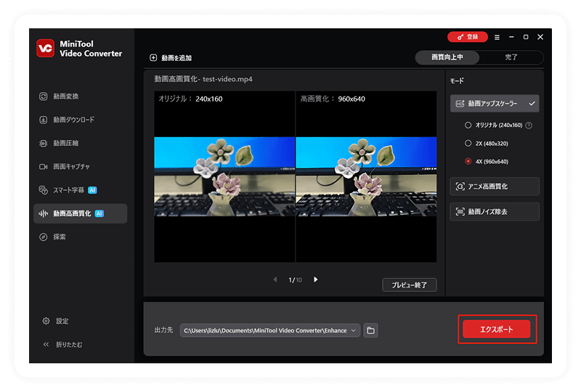Go to next preview frame arrow
This screenshot has width=581, height=392.
[x=316, y=279]
